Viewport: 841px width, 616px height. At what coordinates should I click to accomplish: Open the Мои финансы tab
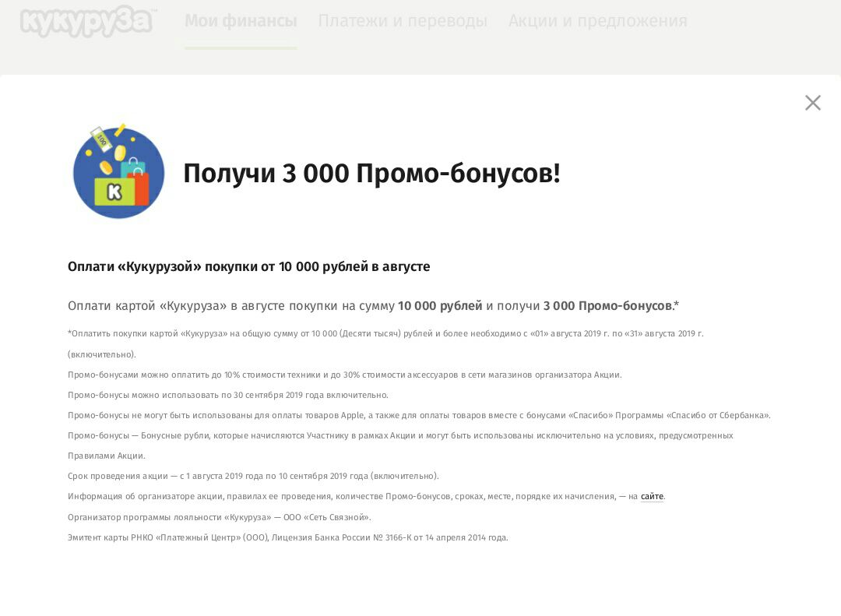[241, 21]
